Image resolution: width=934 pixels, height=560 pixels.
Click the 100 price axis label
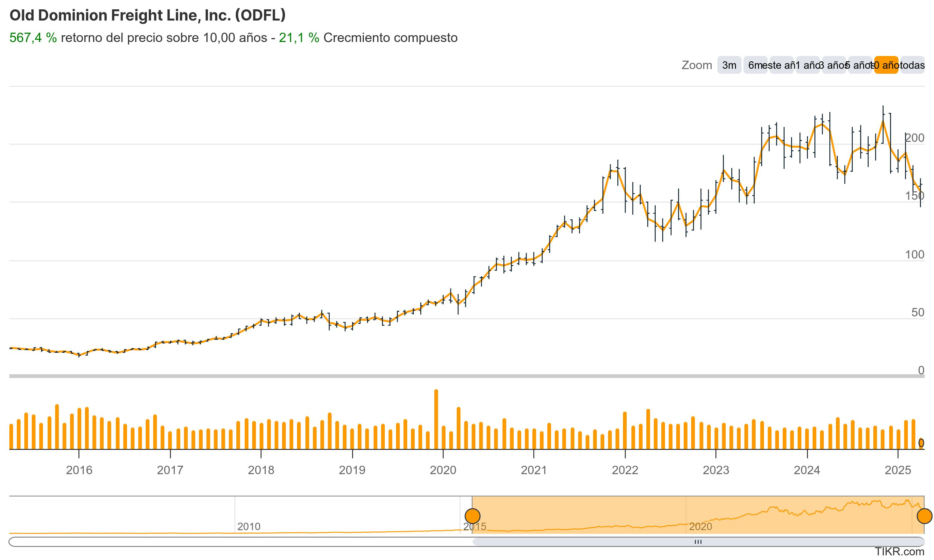(915, 255)
